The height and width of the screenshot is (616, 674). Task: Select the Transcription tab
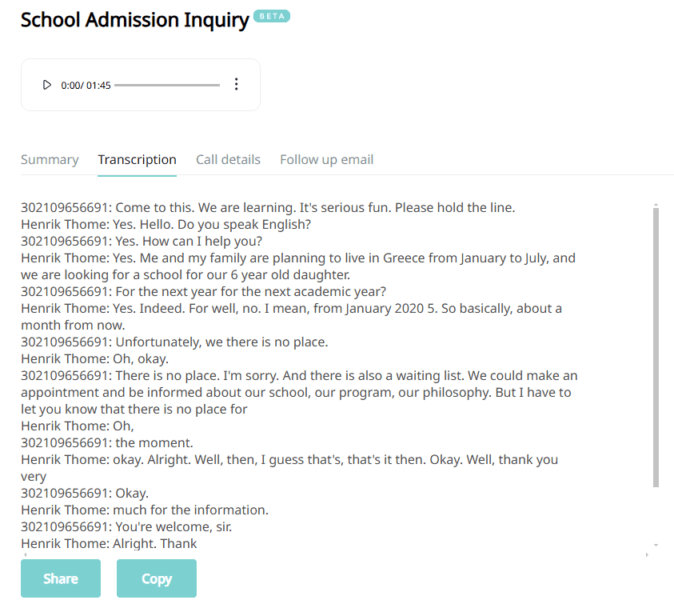(x=137, y=159)
